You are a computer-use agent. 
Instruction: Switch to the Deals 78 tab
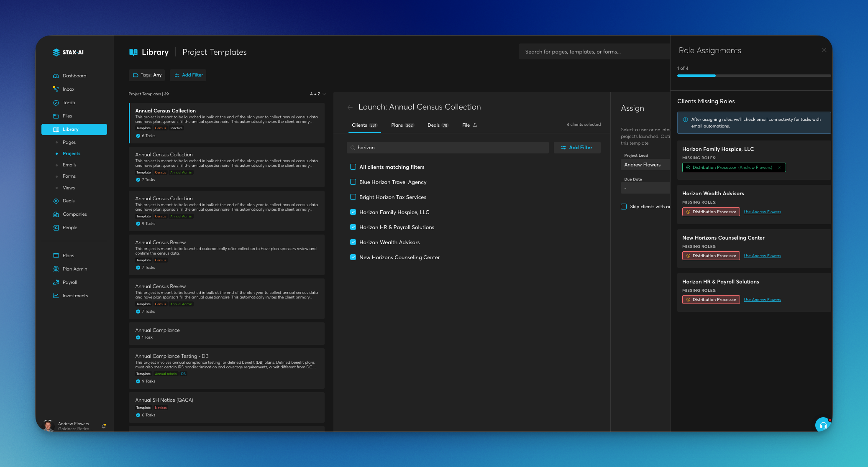tap(438, 125)
